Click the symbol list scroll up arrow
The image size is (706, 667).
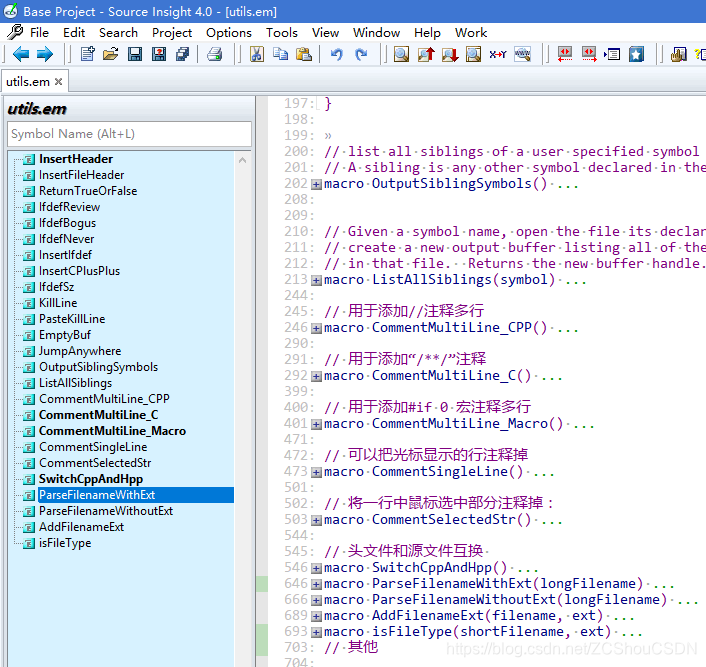click(242, 160)
